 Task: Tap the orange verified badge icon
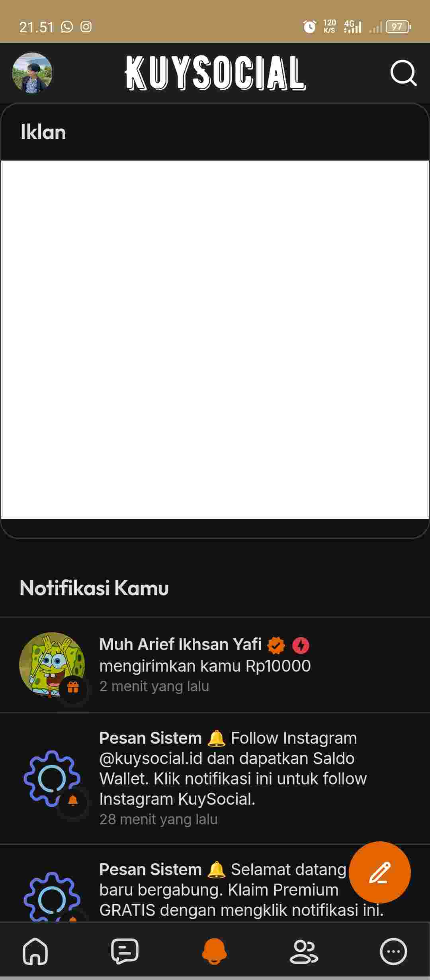[x=276, y=645]
